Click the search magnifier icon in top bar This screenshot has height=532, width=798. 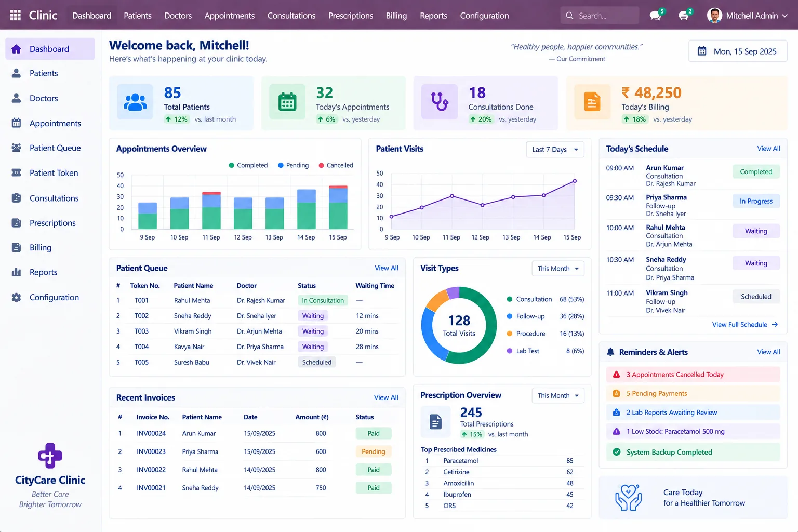point(569,16)
